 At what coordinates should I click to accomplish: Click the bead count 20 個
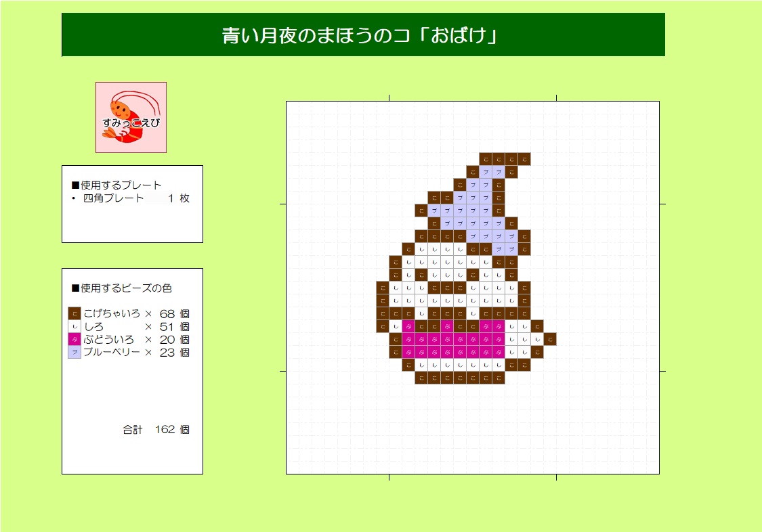[175, 339]
